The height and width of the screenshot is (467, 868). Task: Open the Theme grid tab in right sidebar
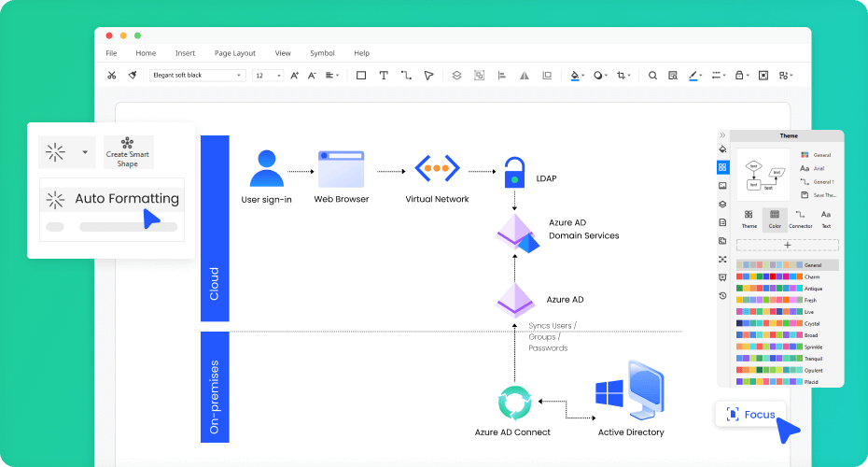pyautogui.click(x=722, y=167)
